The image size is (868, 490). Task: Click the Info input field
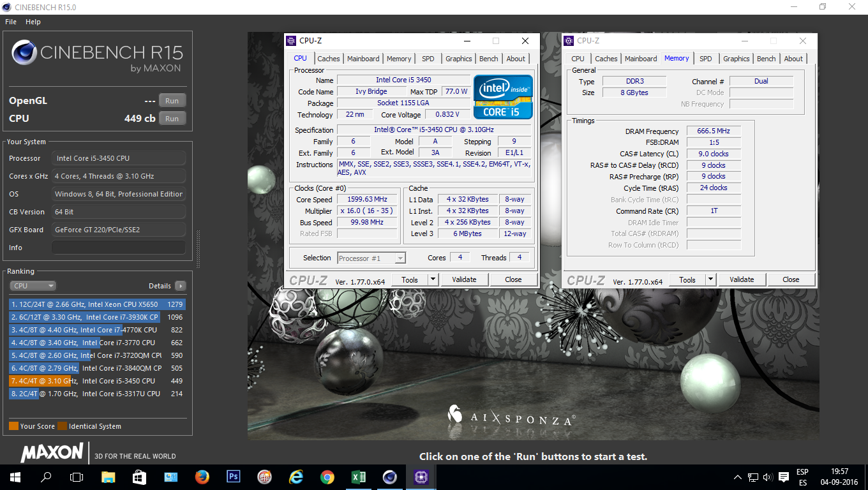point(119,248)
